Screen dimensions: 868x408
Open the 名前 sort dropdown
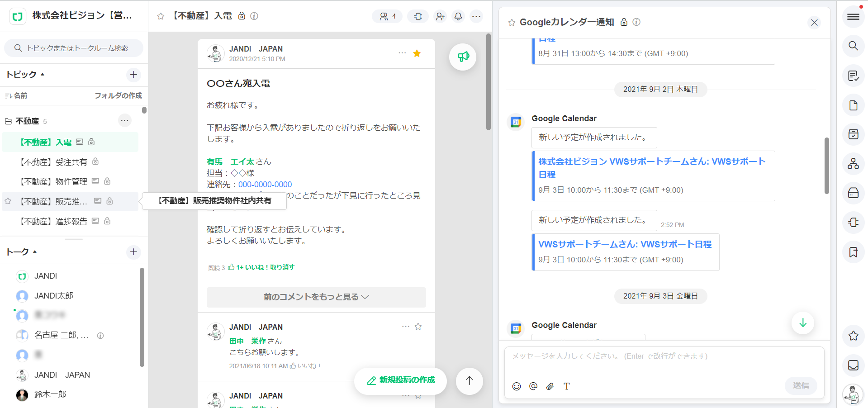click(x=16, y=95)
